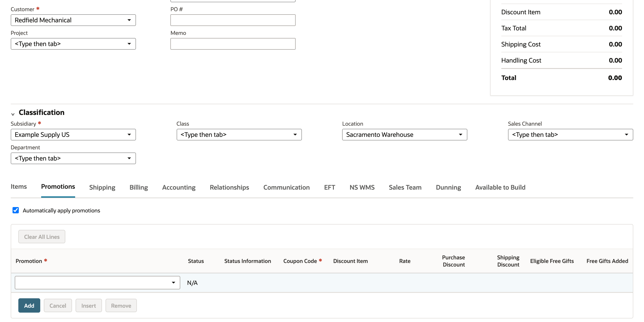Open the Subsidiary dropdown Example Supply US
Screen dimensions: 644x322
73,134
